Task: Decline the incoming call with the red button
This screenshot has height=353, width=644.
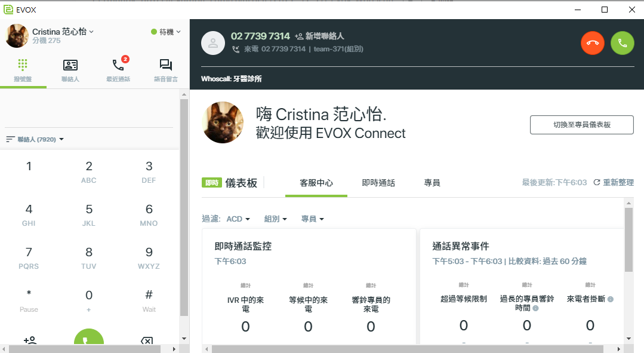Action: pyautogui.click(x=593, y=43)
